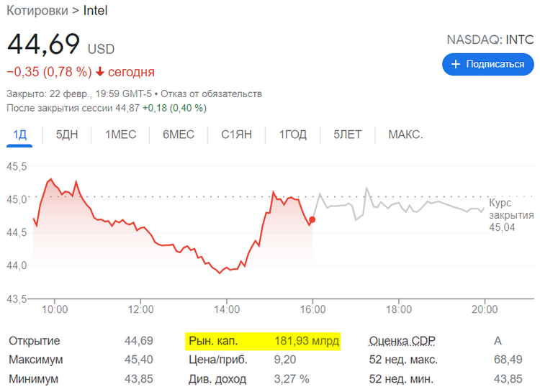Switch to the 1ГОД chart tab

point(293,135)
